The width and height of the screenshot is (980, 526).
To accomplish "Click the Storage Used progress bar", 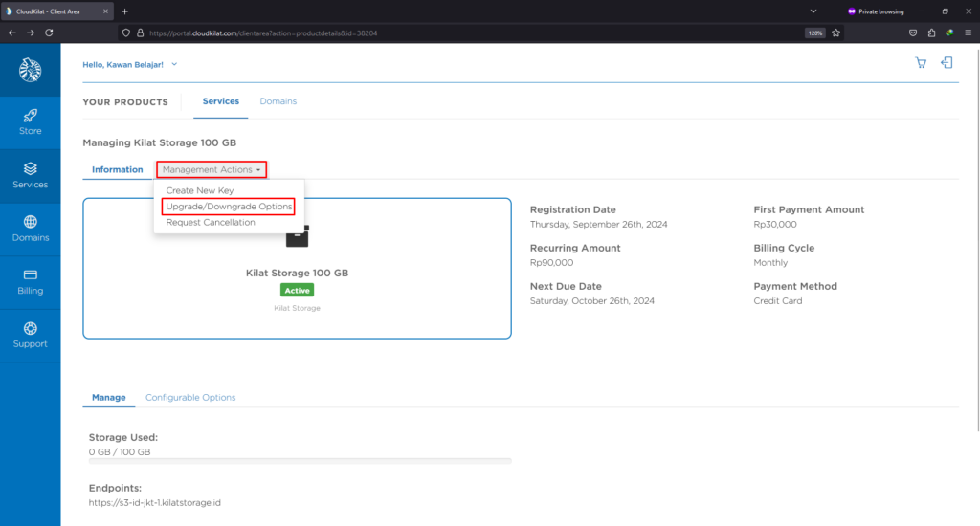I will click(300, 461).
